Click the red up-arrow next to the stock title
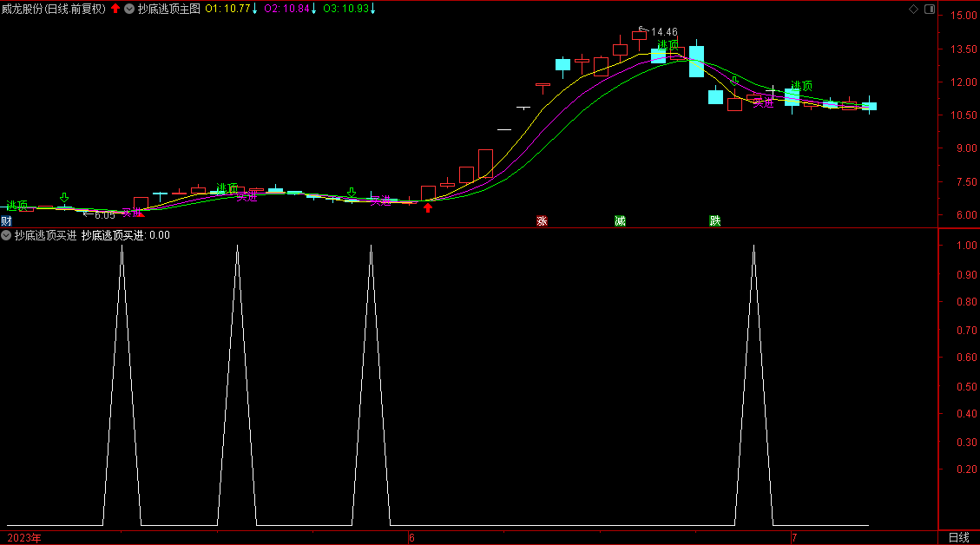The image size is (980, 545). tap(115, 9)
